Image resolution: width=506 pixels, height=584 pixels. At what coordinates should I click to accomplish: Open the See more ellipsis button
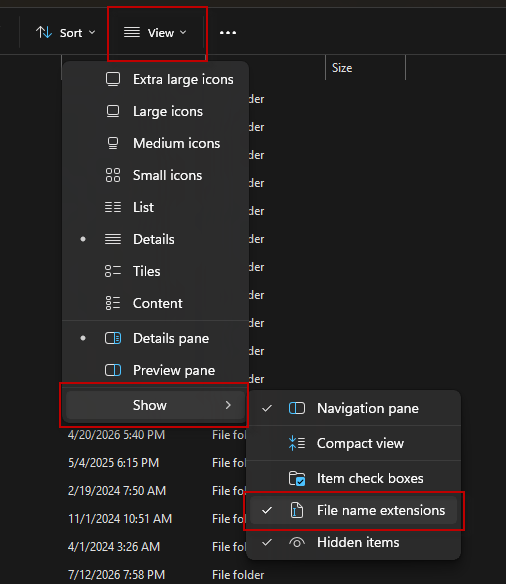[228, 33]
